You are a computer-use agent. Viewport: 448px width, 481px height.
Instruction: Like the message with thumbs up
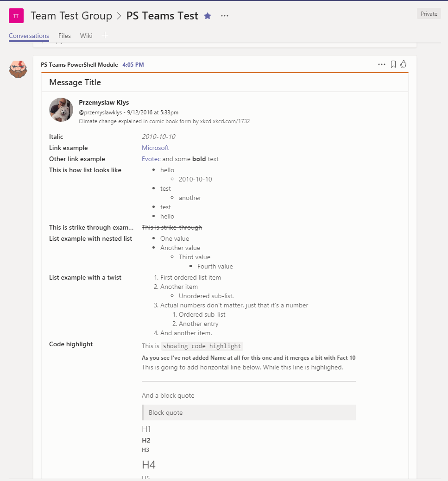coord(403,64)
